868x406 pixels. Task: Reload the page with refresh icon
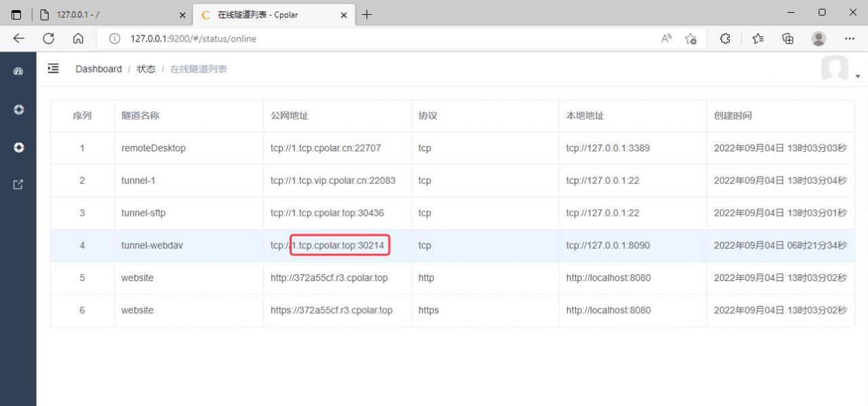tap(48, 39)
